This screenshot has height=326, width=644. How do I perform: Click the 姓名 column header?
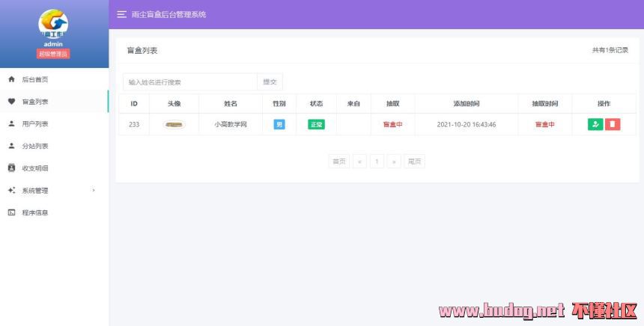[x=231, y=104]
